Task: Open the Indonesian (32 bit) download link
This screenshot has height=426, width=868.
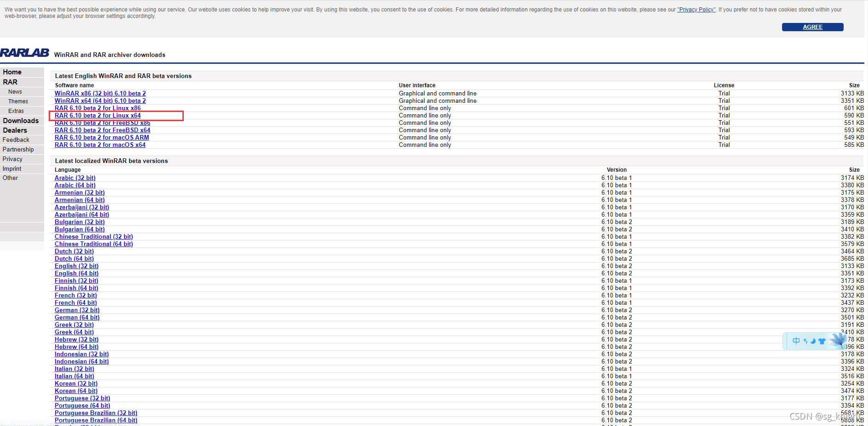Action: click(82, 354)
